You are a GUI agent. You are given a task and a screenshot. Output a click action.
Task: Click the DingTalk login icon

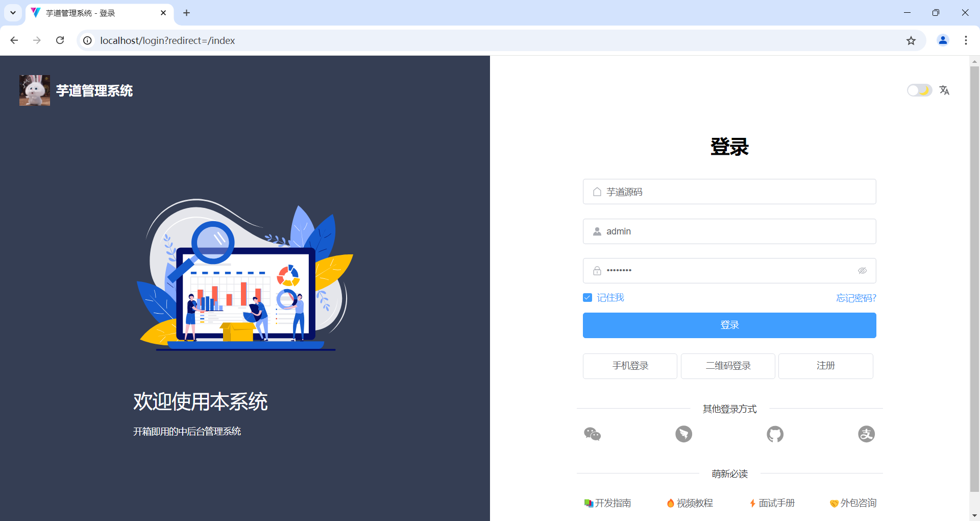pyautogui.click(x=683, y=434)
